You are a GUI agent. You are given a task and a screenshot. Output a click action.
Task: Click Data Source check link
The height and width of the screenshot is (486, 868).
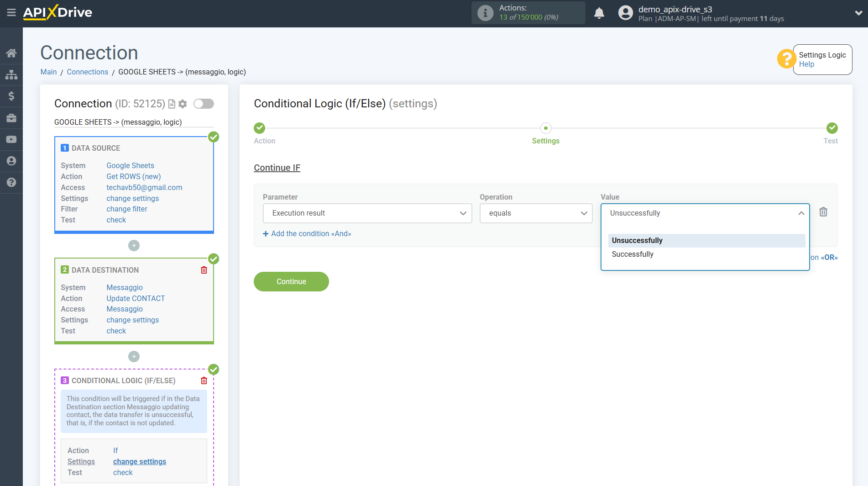tap(116, 220)
